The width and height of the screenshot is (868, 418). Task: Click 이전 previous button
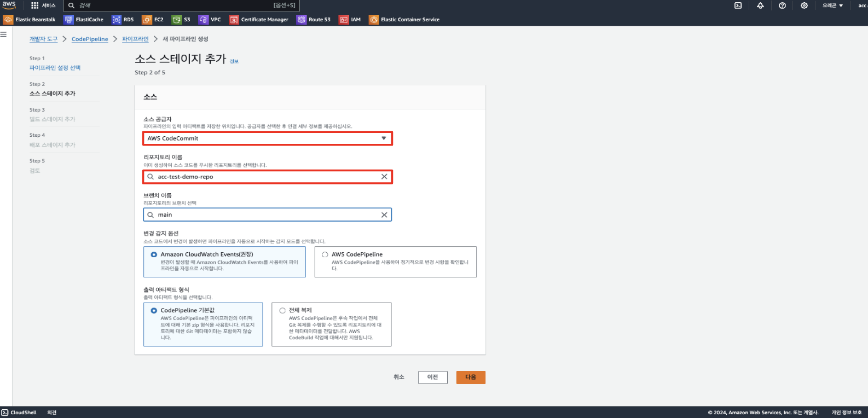pyautogui.click(x=433, y=378)
